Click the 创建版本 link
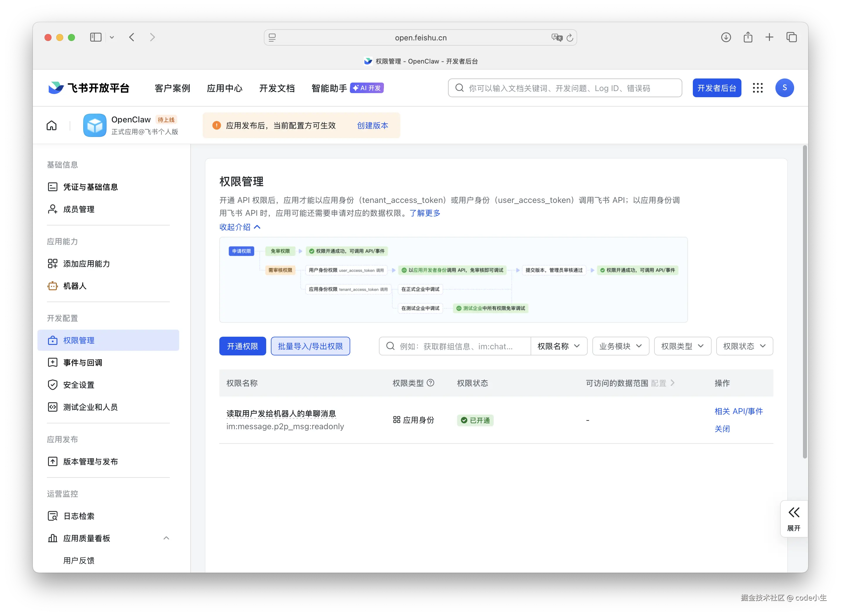This screenshot has height=616, width=841. pyautogui.click(x=372, y=125)
